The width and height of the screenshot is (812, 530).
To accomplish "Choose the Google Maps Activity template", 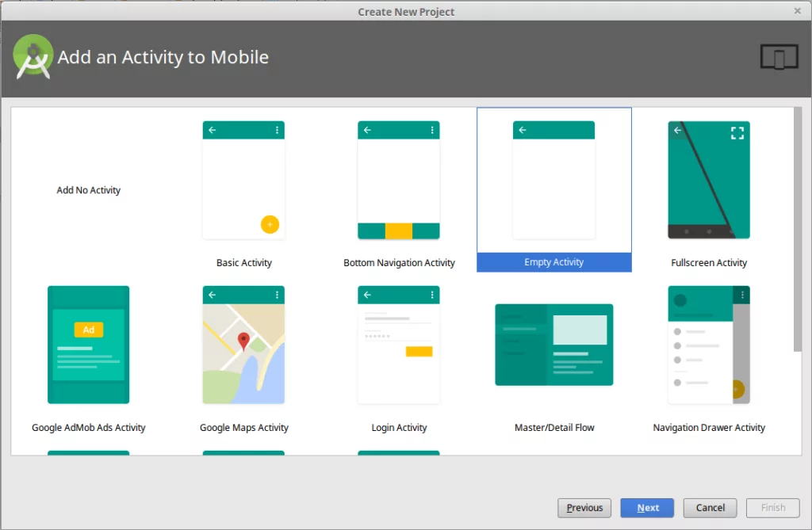I will point(243,345).
